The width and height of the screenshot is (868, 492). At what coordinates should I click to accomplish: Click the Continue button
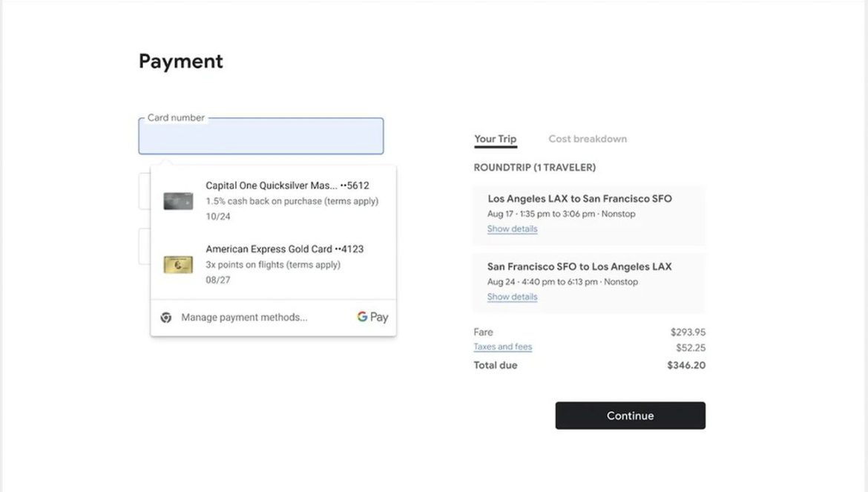pos(630,416)
